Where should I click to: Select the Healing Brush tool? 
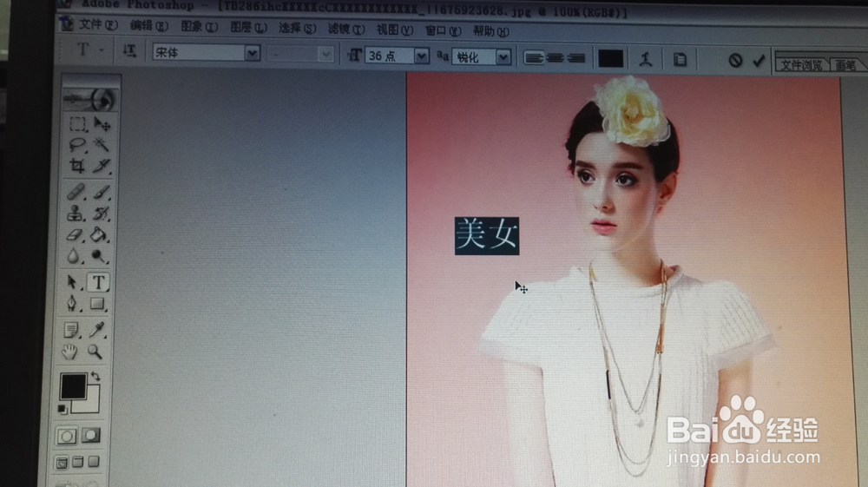(x=76, y=192)
